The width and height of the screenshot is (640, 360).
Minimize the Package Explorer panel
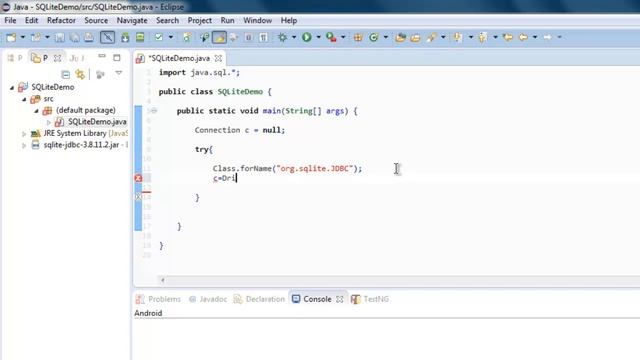[102, 56]
